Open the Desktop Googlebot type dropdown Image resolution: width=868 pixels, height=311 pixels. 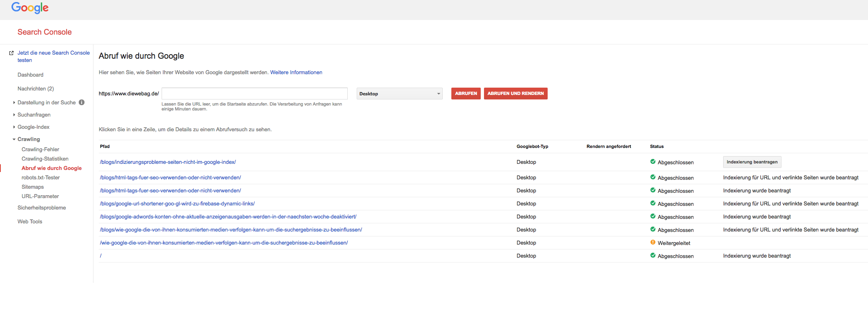coord(400,94)
